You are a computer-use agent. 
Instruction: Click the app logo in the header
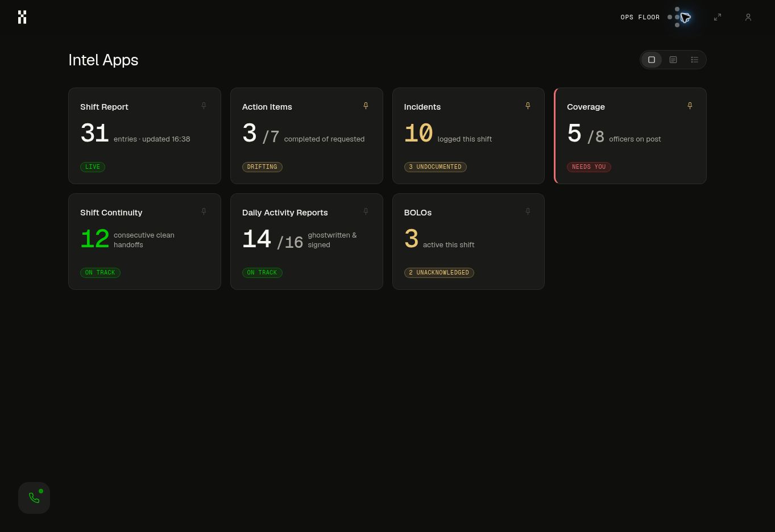click(x=22, y=17)
